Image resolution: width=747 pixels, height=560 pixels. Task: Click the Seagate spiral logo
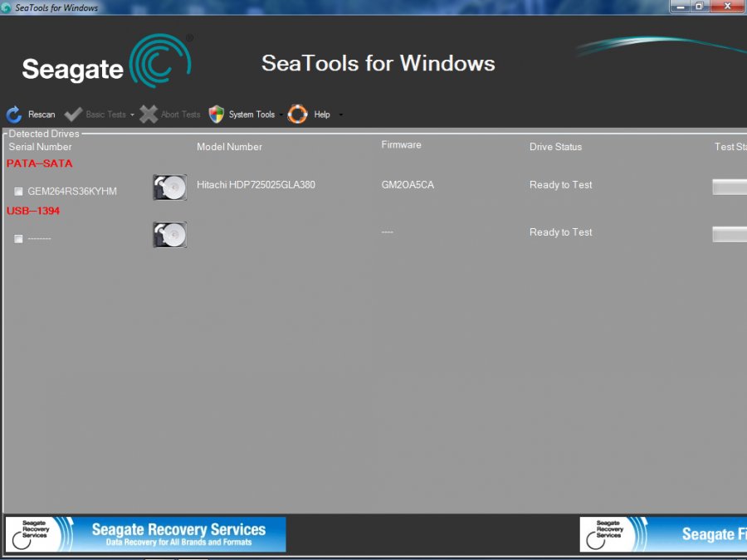coord(160,61)
